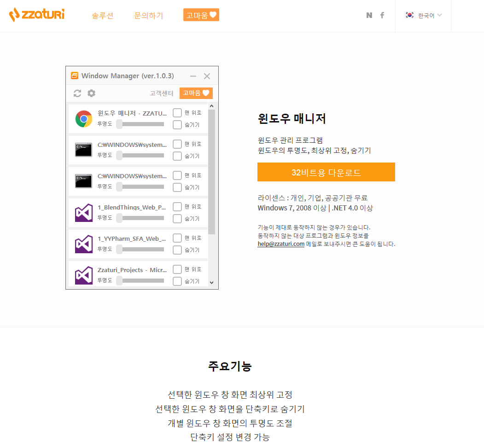484x448 pixels.
Task: Open the 솔루션 menu
Action: click(x=103, y=16)
